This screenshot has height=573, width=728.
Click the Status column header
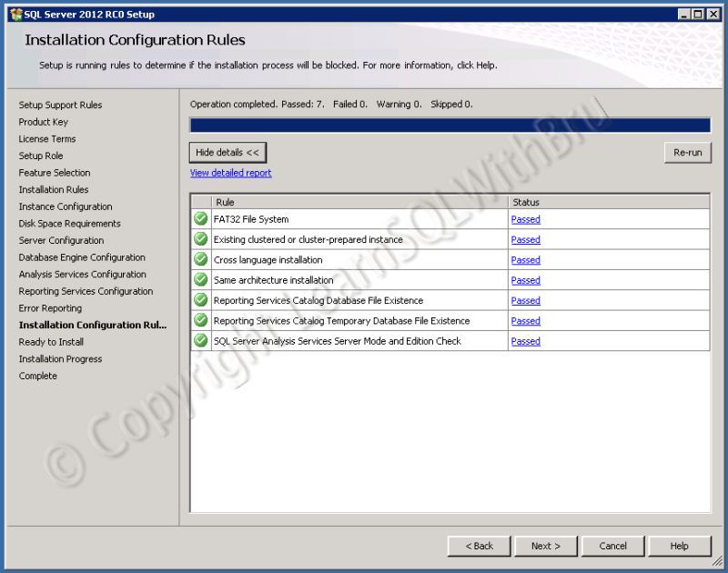coord(525,202)
